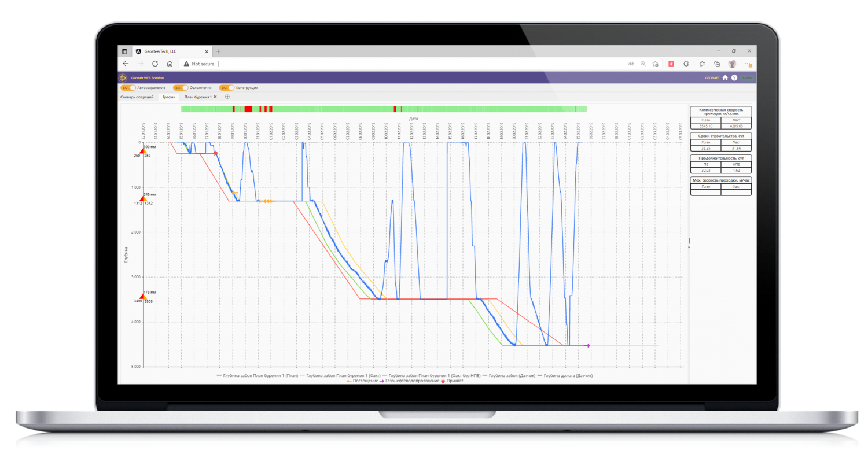Click the ПВ value 30.03
868x458 pixels.
pyautogui.click(x=705, y=171)
